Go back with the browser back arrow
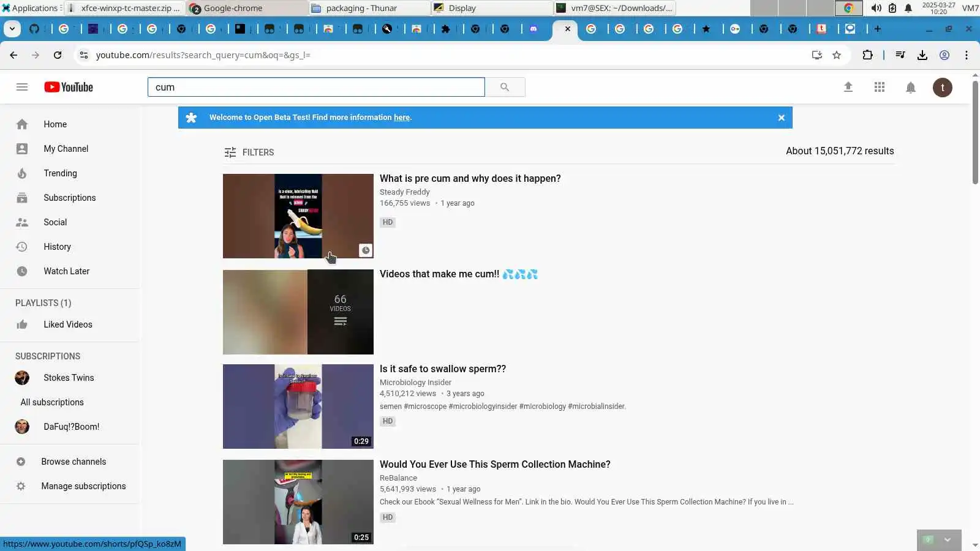The width and height of the screenshot is (980, 551). click(13, 55)
